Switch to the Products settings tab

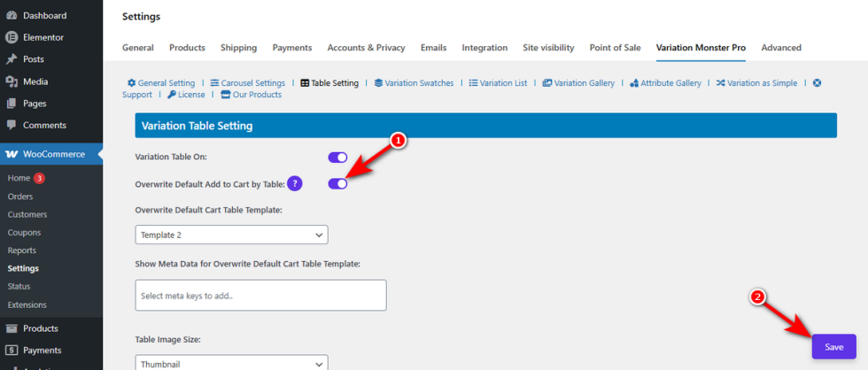click(x=187, y=48)
